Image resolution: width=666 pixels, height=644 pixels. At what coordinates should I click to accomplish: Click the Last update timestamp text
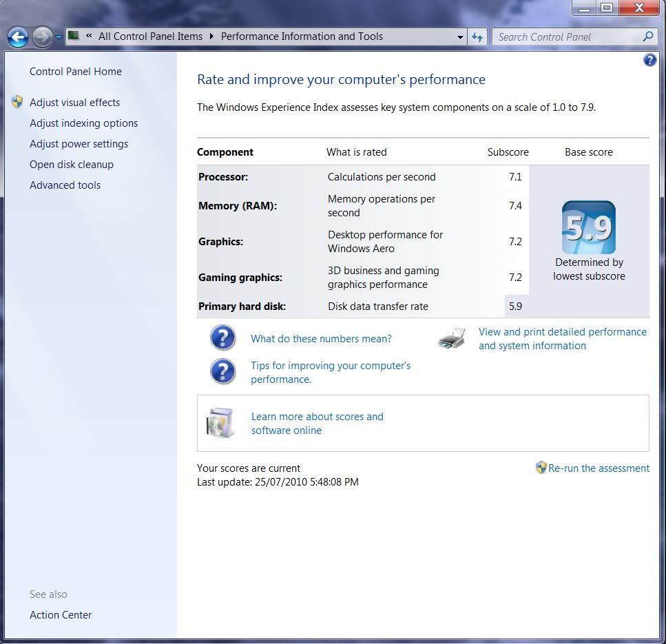tap(278, 482)
